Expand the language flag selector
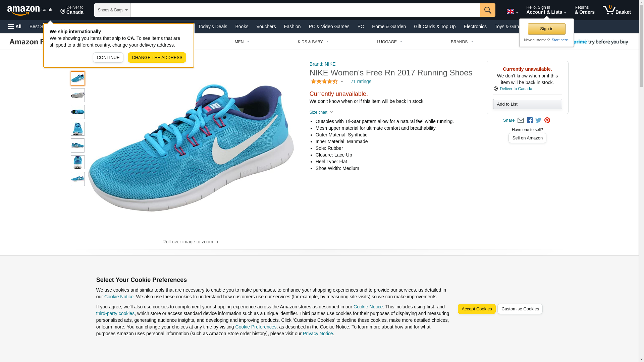644x362 pixels. point(512,12)
